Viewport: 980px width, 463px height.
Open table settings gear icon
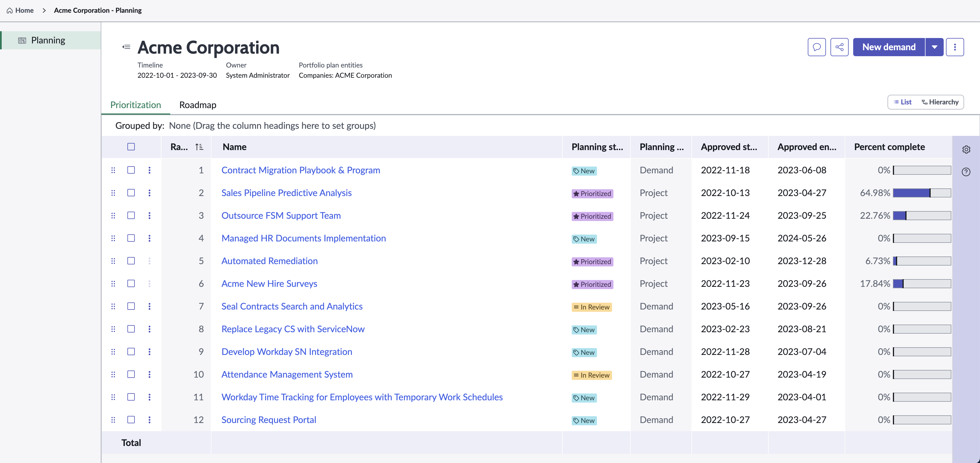click(966, 150)
